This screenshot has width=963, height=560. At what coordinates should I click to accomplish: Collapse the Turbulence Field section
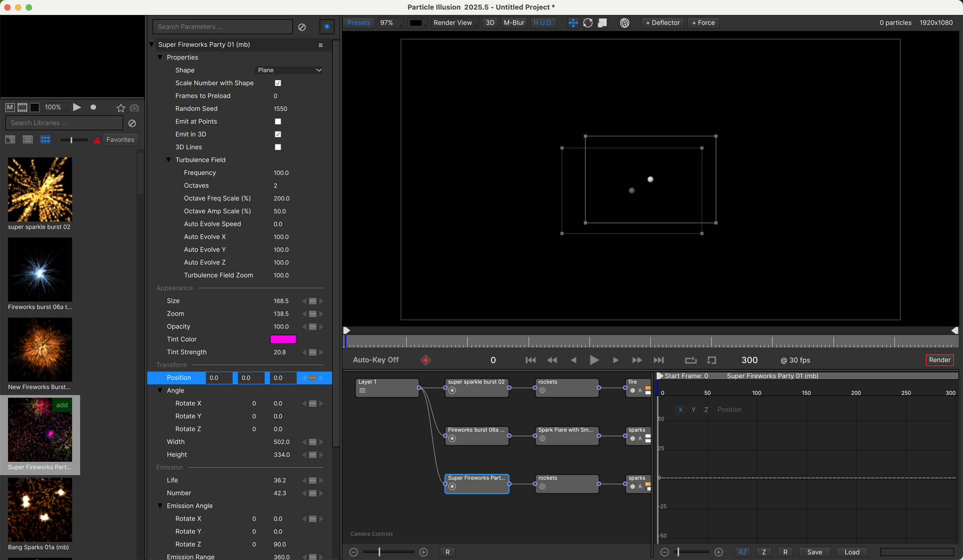click(169, 160)
